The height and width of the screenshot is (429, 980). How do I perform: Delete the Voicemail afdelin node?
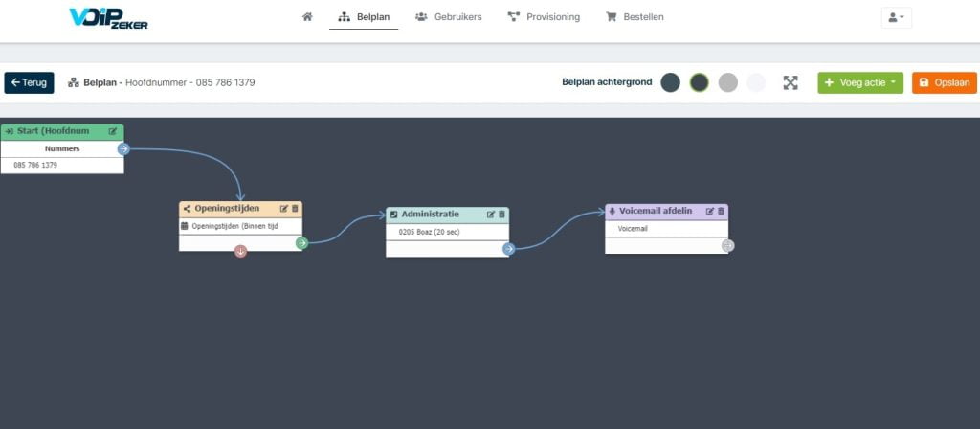click(x=722, y=211)
